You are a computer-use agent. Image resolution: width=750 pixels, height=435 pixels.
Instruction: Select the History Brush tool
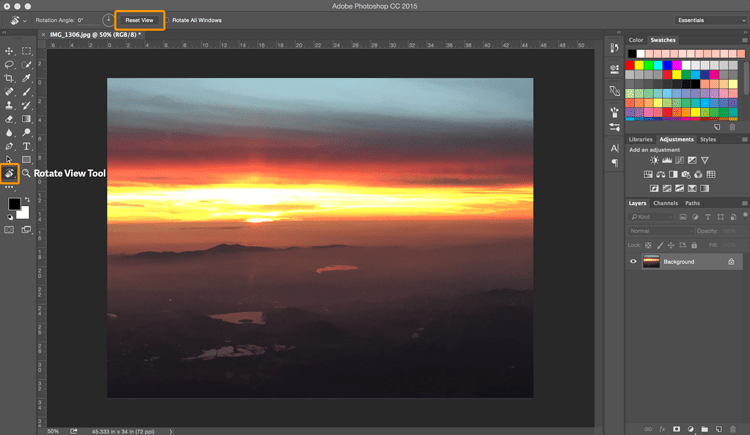click(26, 105)
